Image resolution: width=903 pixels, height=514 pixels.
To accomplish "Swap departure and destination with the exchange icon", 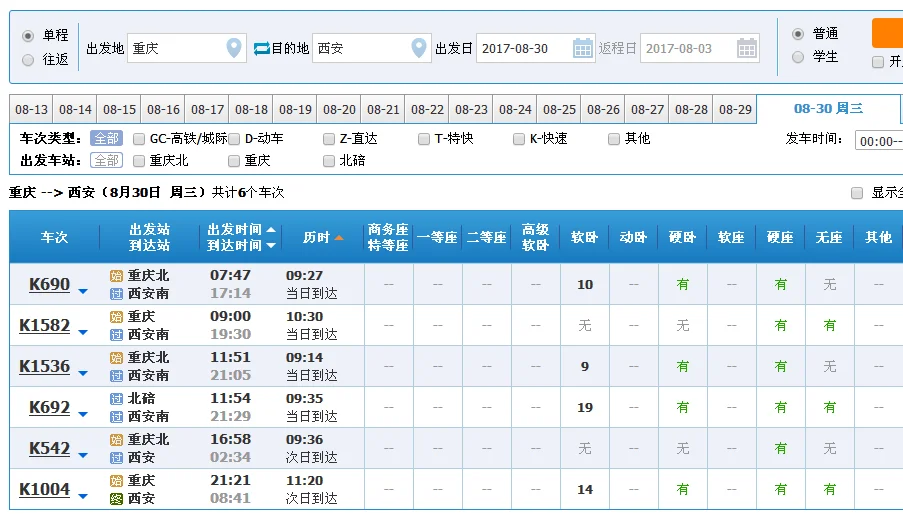I will (261, 48).
